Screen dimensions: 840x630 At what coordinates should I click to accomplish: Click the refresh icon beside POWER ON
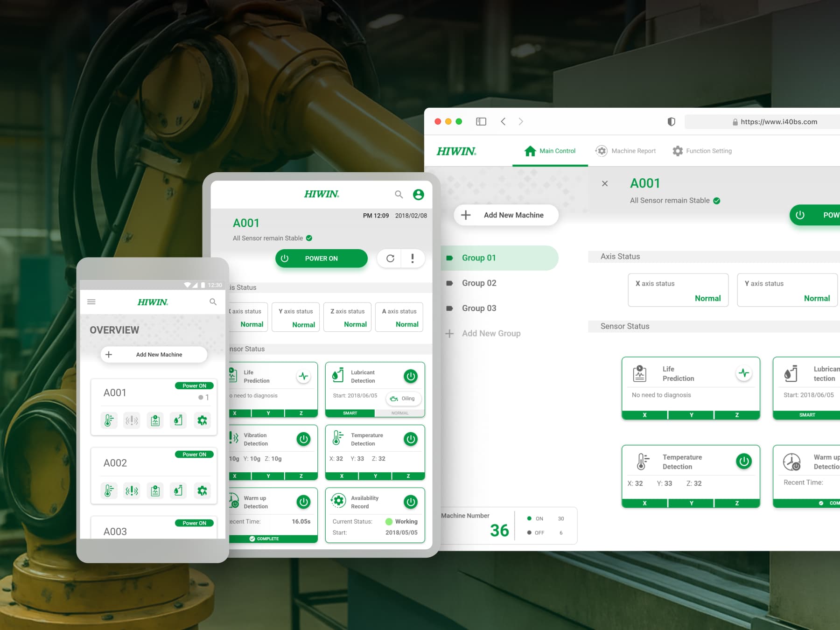coord(390,259)
